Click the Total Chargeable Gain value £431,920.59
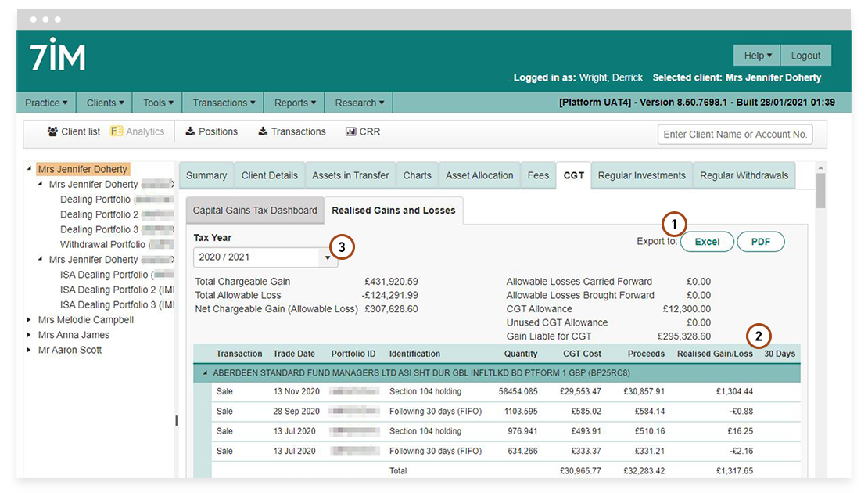Viewport: 868px width, 493px height. click(391, 282)
